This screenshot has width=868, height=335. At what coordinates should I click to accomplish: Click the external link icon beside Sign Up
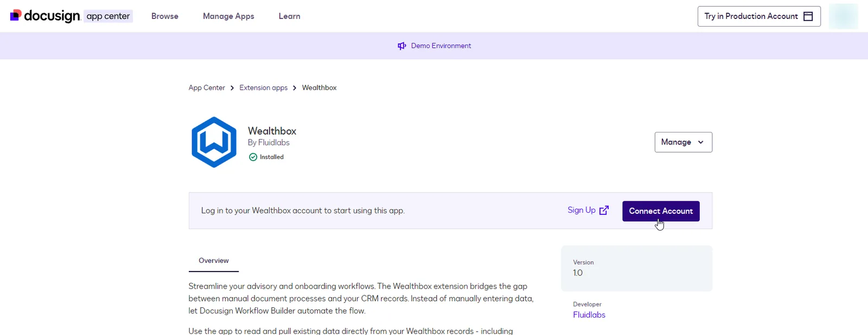[x=604, y=210]
